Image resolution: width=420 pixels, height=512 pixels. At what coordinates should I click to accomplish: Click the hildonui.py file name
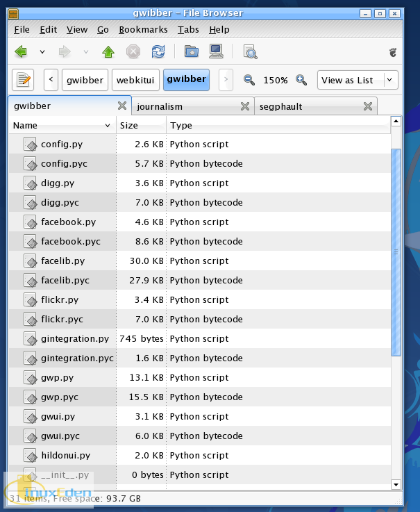[x=66, y=456]
